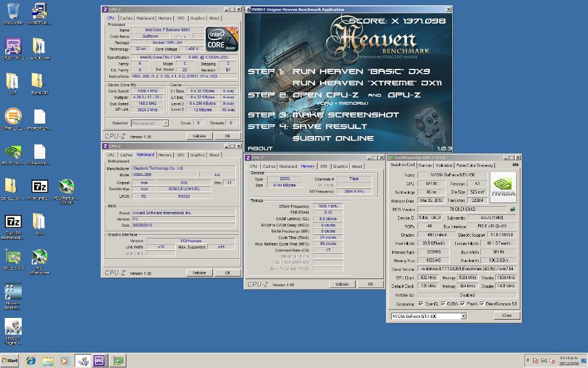The height and width of the screenshot is (368, 588).
Task: Select Memory tab in Mainboard CPU-Z window
Action: 165,155
